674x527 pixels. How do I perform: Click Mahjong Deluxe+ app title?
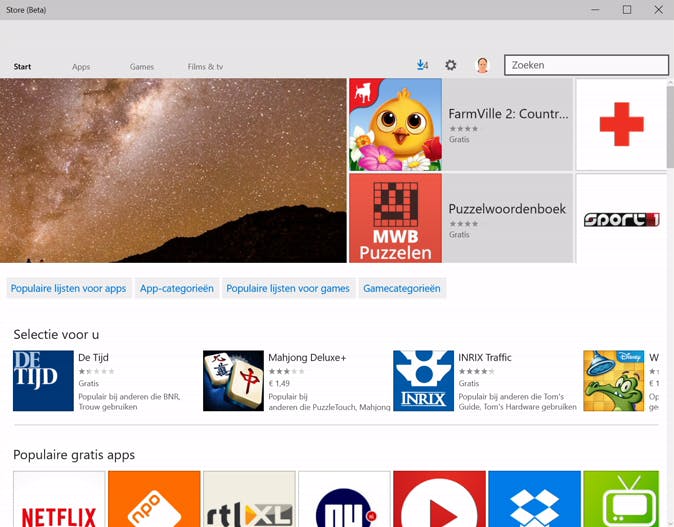coord(307,358)
